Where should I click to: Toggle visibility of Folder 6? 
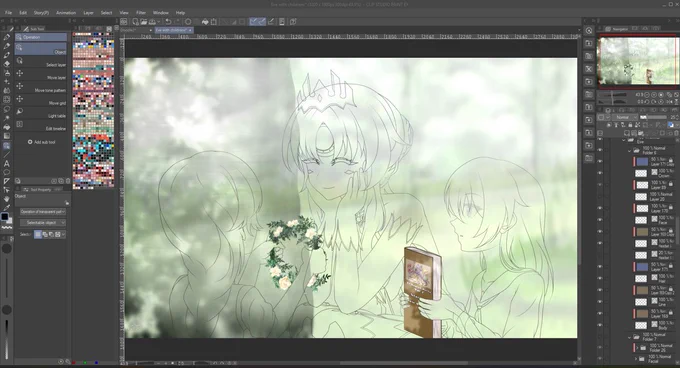(600, 150)
